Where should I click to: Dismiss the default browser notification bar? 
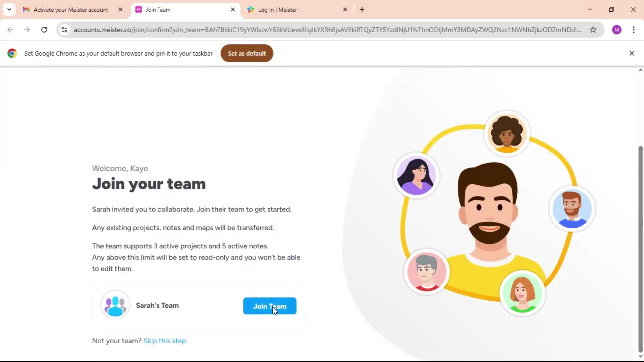pos(632,53)
